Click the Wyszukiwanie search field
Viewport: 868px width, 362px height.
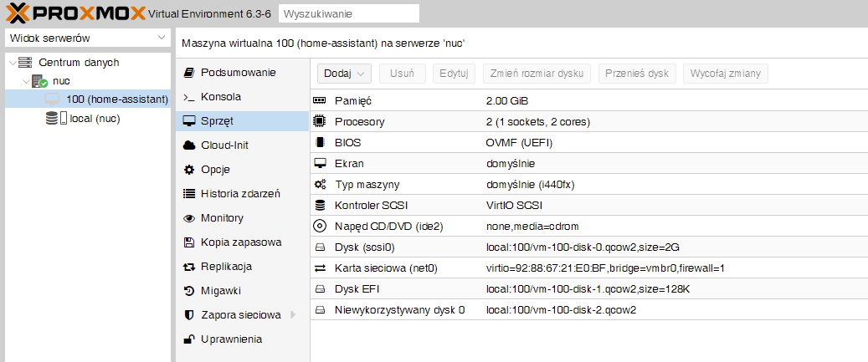pos(348,14)
